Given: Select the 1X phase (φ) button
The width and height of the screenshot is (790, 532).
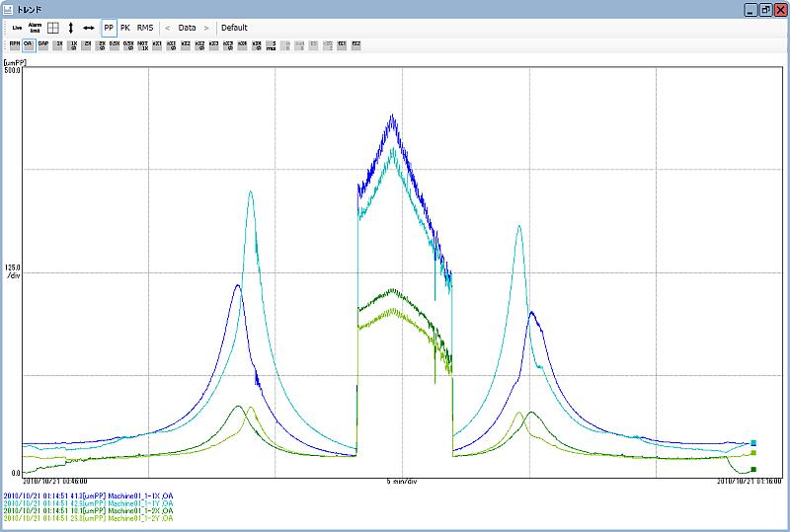Looking at the screenshot, I should coord(73,45).
